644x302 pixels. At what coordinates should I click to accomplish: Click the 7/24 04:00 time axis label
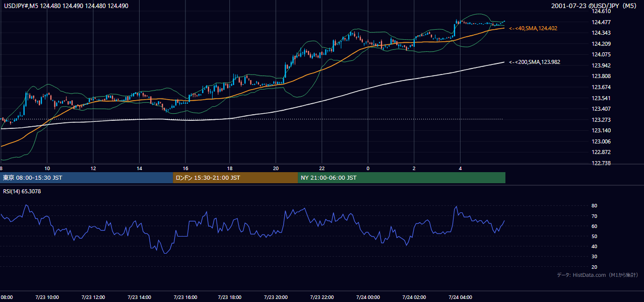point(460,297)
